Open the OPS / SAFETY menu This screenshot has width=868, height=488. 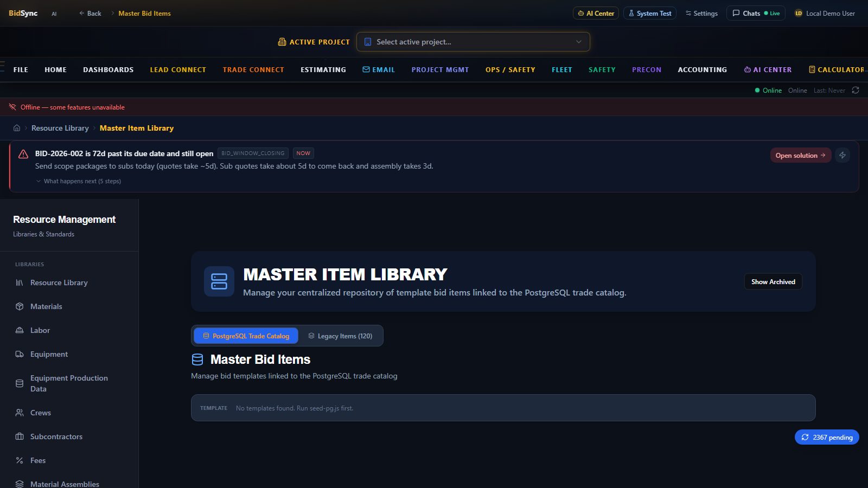point(510,69)
